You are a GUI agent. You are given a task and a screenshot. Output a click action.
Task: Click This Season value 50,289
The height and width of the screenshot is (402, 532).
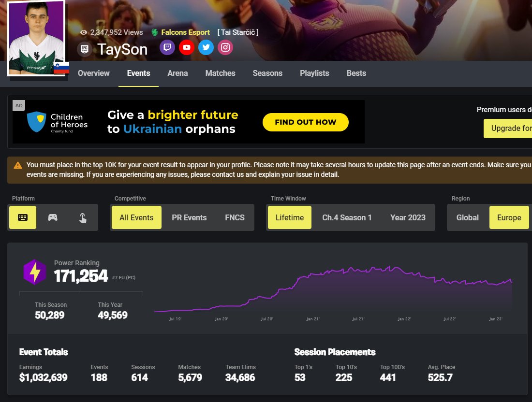pos(49,315)
